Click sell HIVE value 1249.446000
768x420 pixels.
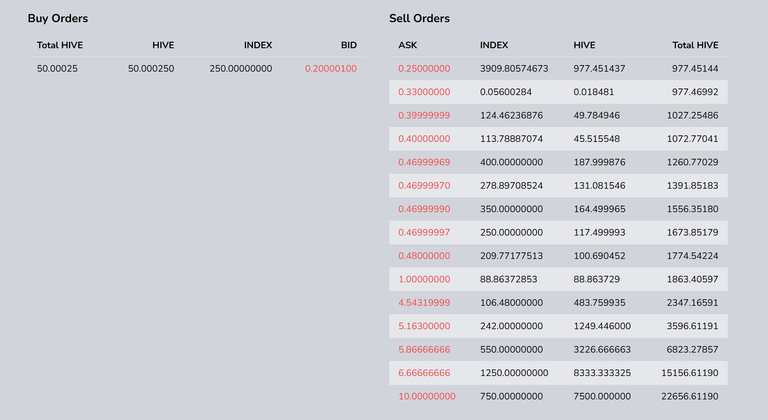tap(602, 326)
